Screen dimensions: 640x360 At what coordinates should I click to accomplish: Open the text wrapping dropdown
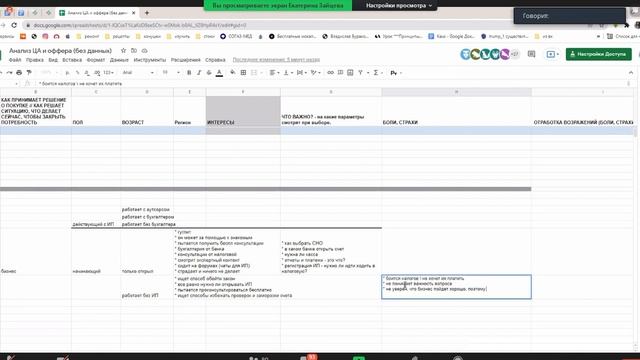(301, 73)
